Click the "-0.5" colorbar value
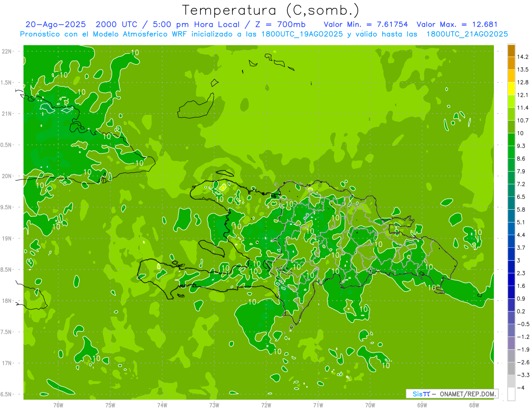The image size is (532, 411). point(524,324)
